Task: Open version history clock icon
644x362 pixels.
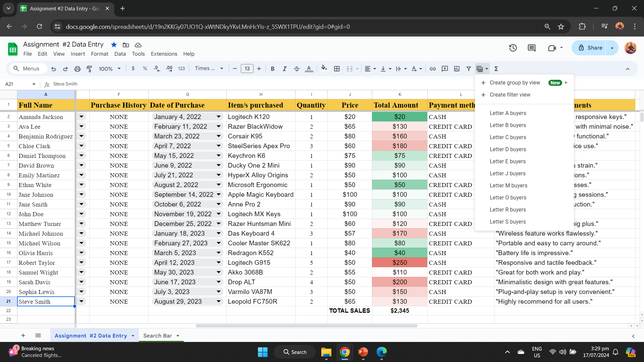Action: pyautogui.click(x=513, y=48)
